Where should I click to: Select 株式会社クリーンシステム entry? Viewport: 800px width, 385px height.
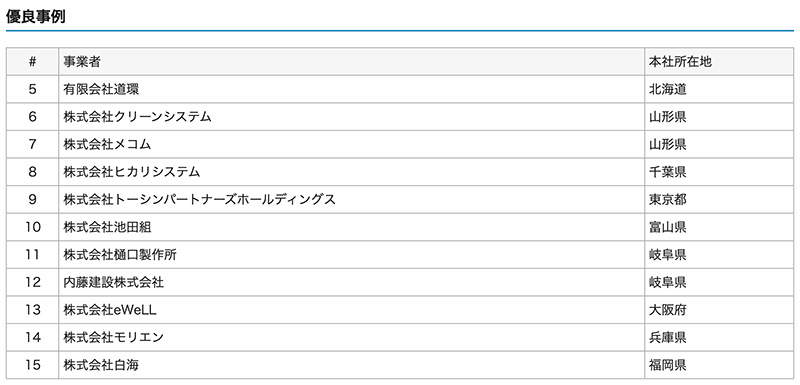pos(137,117)
